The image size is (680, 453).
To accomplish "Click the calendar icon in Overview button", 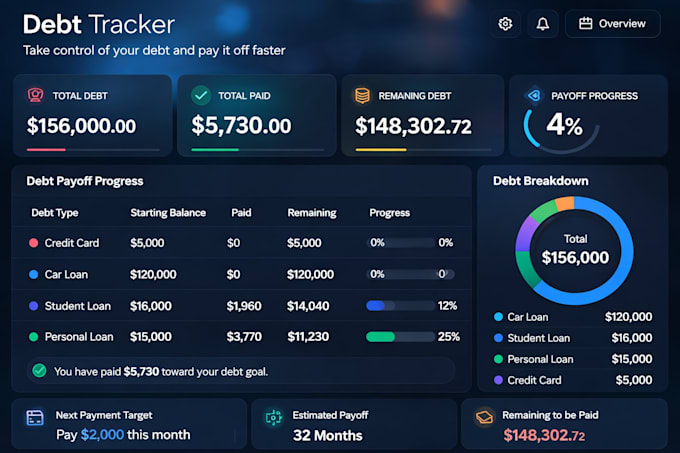I will pos(585,23).
